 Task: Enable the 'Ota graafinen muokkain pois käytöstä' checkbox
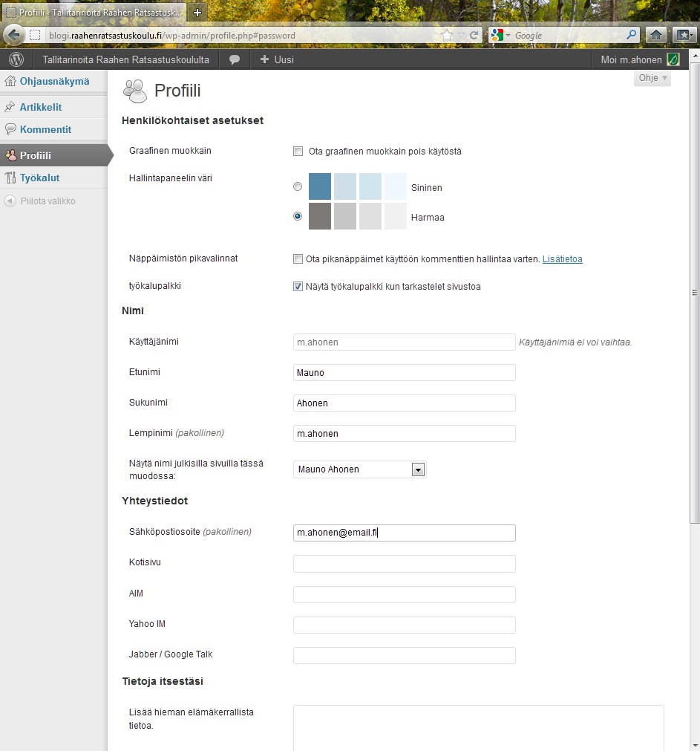tap(298, 152)
